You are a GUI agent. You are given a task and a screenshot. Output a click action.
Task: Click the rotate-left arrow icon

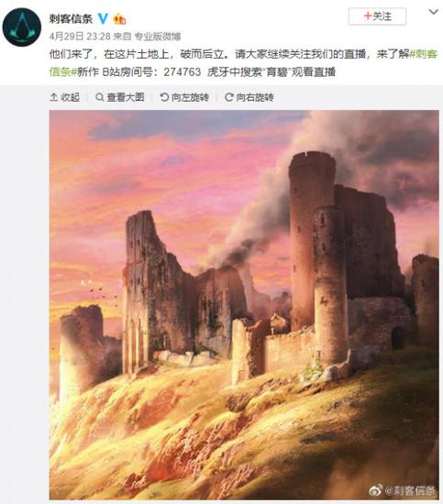click(164, 97)
